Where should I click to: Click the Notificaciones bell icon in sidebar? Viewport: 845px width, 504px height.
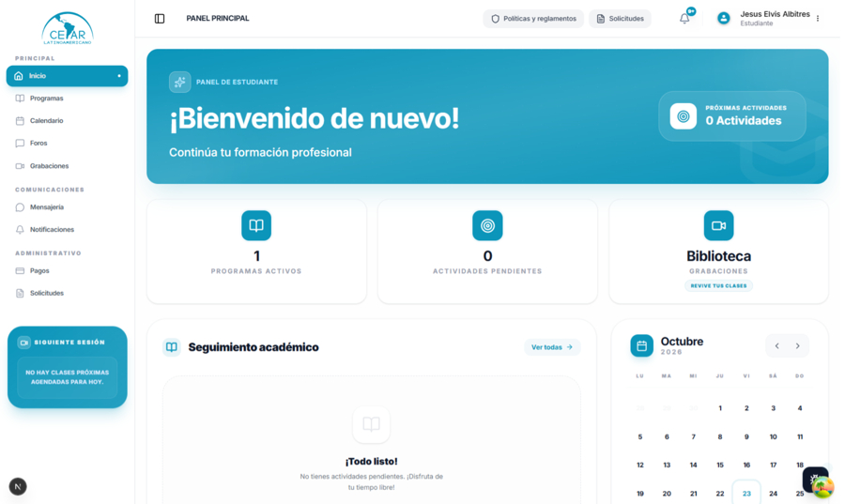pyautogui.click(x=20, y=229)
